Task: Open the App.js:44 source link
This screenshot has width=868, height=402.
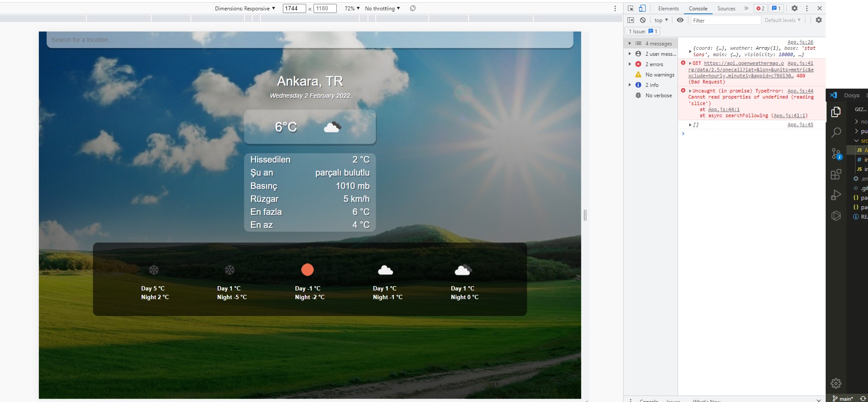Action: tap(800, 91)
